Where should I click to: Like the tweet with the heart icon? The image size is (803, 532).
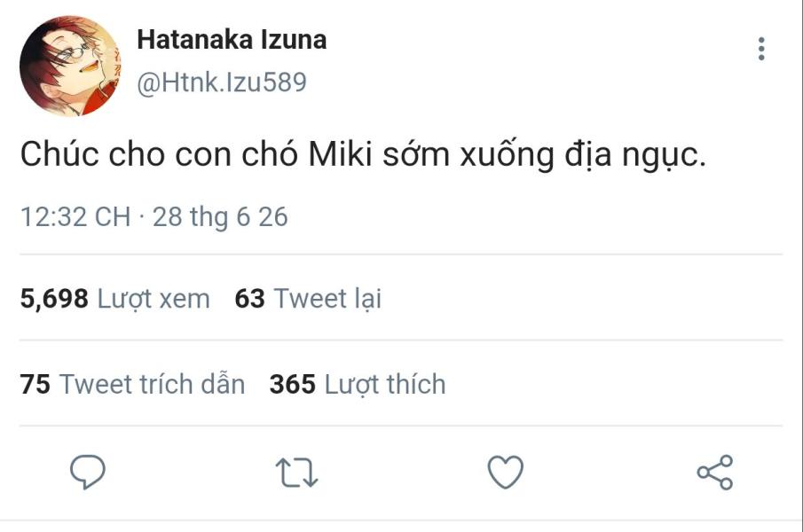coord(506,472)
